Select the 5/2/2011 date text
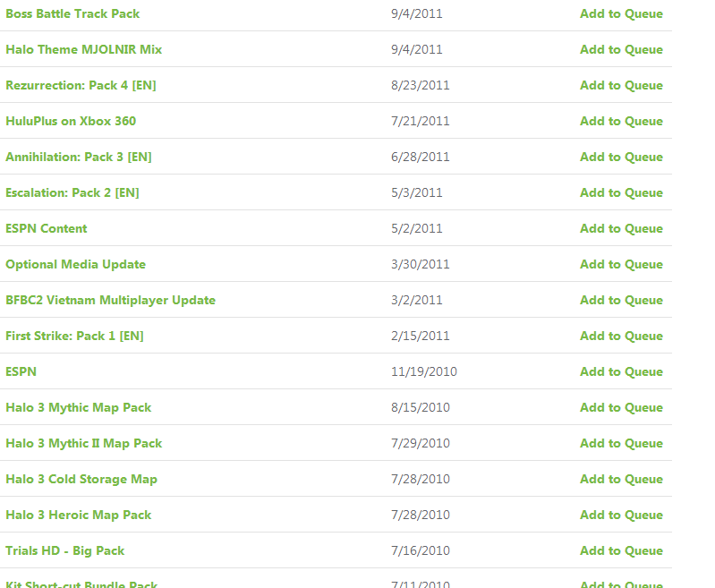Screen dimensions: 715x588 tap(417, 228)
